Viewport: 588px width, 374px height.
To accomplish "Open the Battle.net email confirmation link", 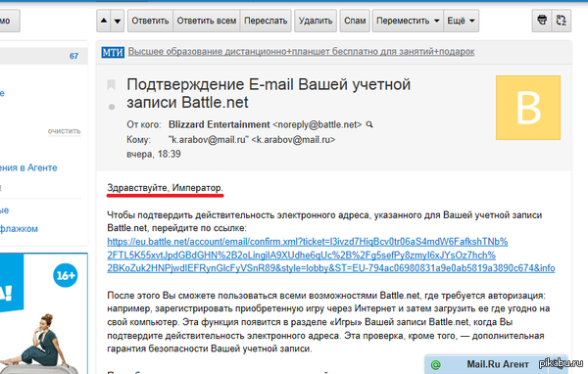I will tap(331, 255).
